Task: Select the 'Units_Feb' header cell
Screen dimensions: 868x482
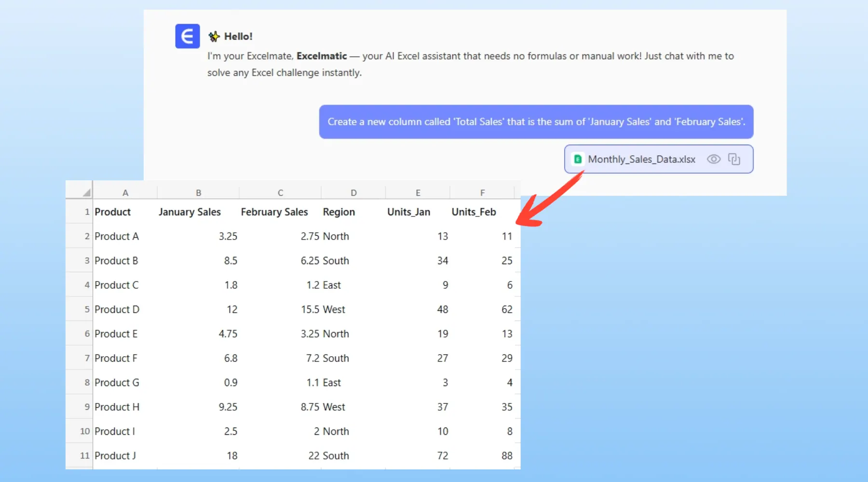Action: 474,212
